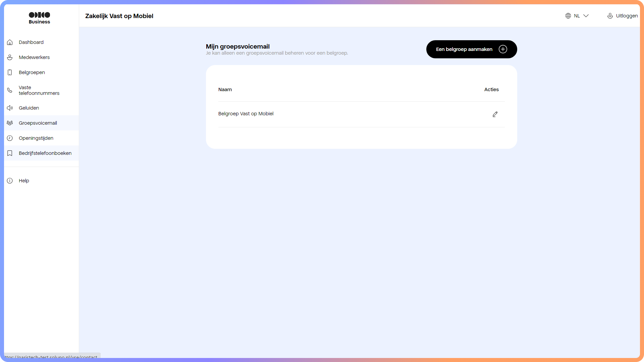
Task: Click the Belgroep Vast op Mobiel row
Action: point(246,114)
